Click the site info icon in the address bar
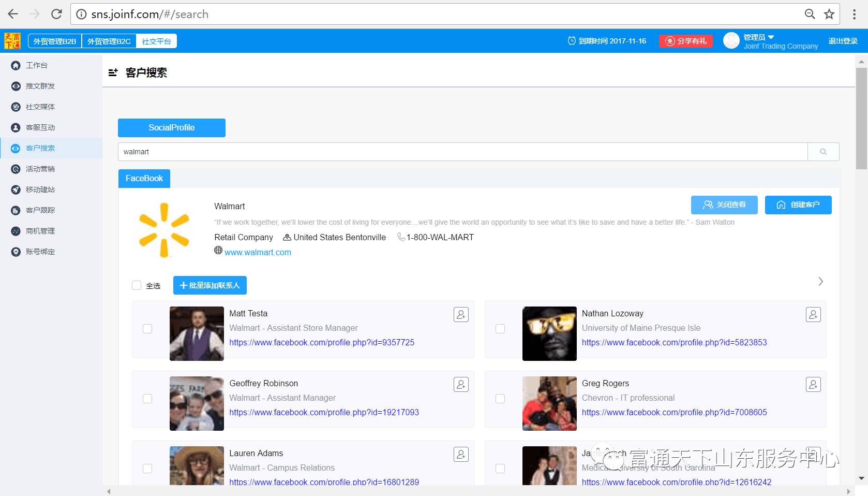 pyautogui.click(x=81, y=14)
